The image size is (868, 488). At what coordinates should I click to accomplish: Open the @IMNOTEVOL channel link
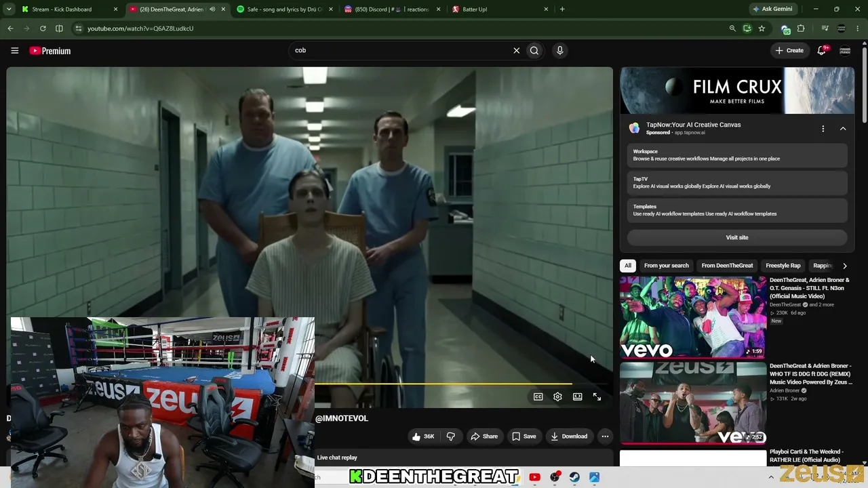pyautogui.click(x=342, y=418)
